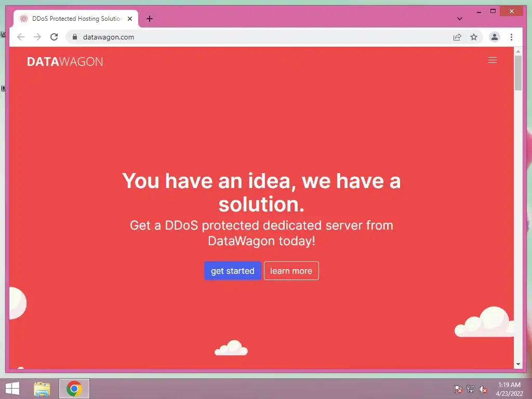The height and width of the screenshot is (399, 532).
Task: Click the browser back arrow
Action: 21,37
